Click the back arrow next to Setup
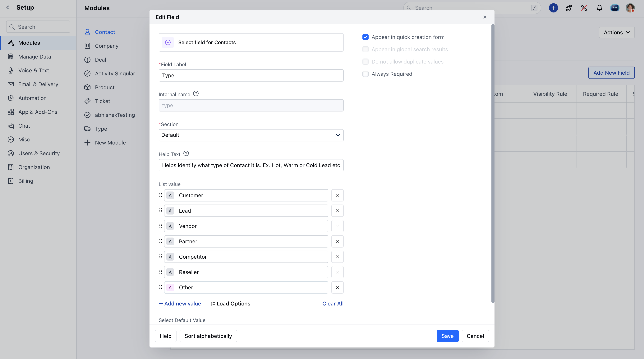Viewport: 644px width, 359px height. [8, 7]
